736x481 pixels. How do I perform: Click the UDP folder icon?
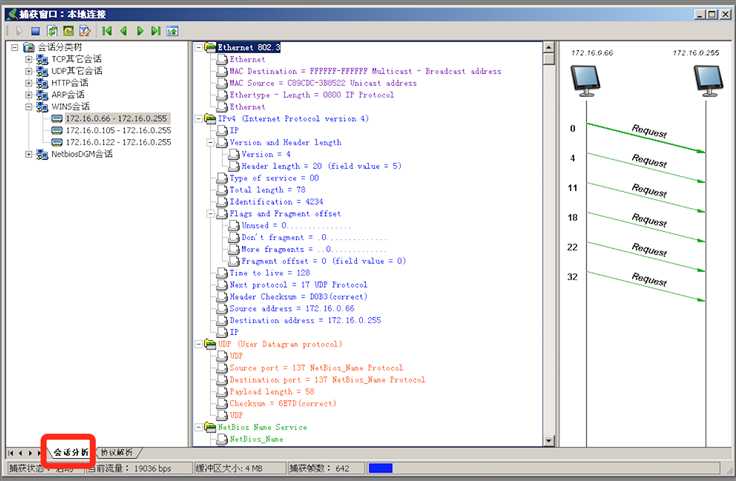pyautogui.click(x=210, y=344)
